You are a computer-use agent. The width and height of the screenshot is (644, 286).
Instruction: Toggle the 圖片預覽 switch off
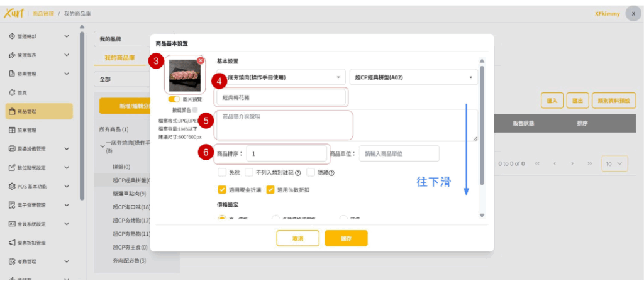[174, 99]
